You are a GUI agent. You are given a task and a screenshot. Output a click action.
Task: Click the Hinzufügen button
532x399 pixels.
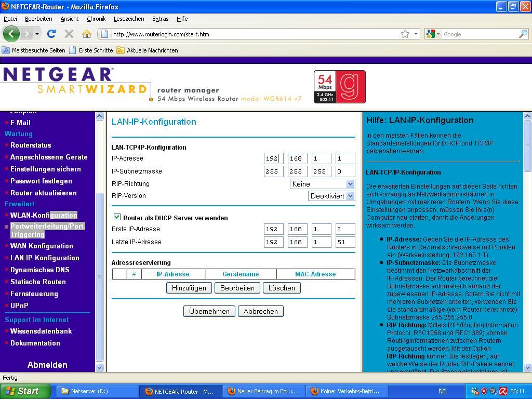(x=189, y=288)
